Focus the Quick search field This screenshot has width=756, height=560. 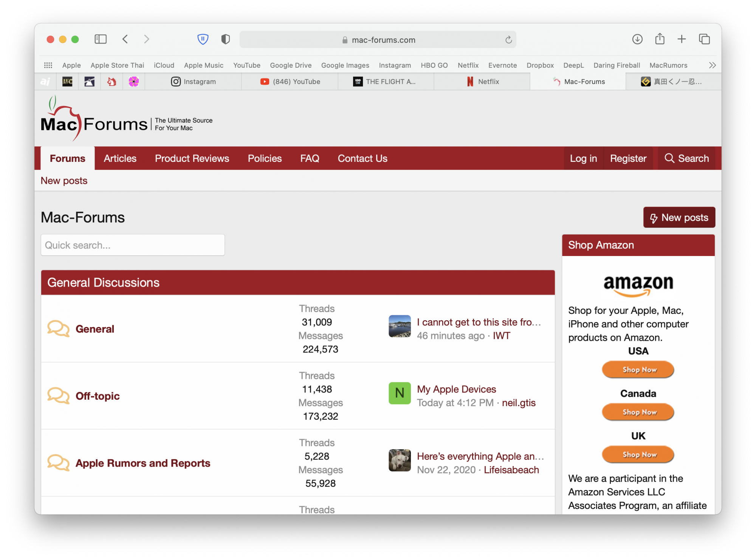coord(133,245)
